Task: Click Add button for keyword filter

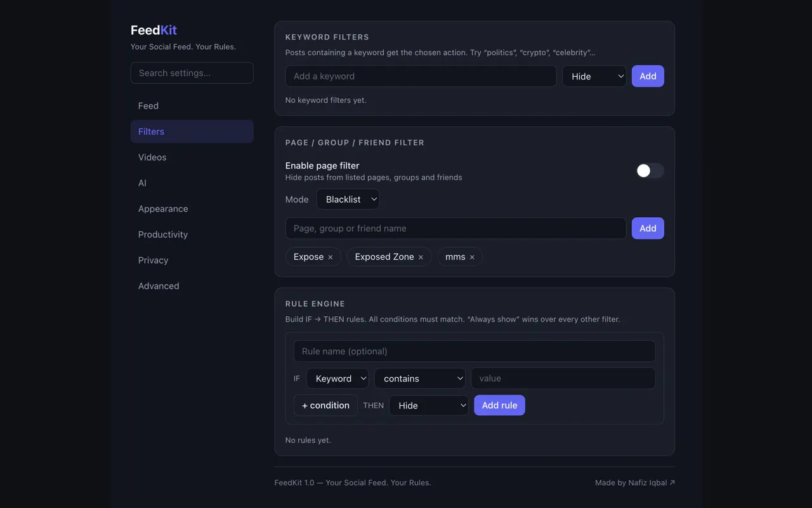Action: (x=648, y=76)
